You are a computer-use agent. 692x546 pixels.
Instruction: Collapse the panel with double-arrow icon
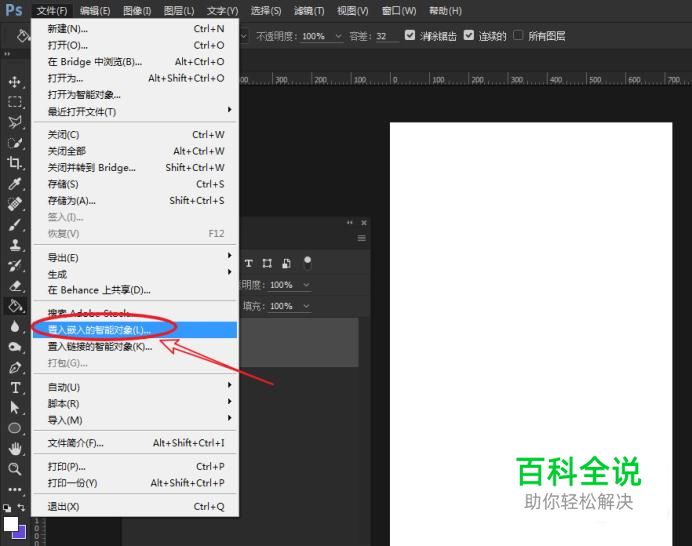coord(350,222)
